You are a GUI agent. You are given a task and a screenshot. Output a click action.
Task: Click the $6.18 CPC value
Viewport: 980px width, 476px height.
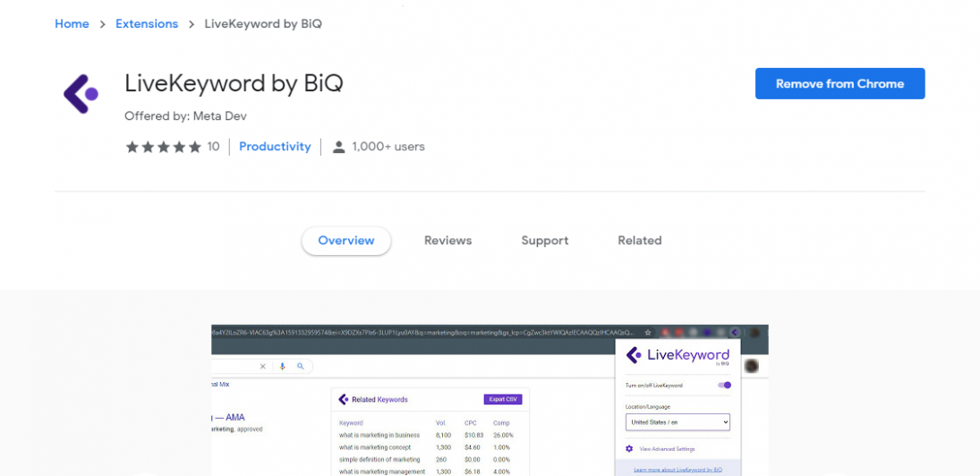(472, 472)
